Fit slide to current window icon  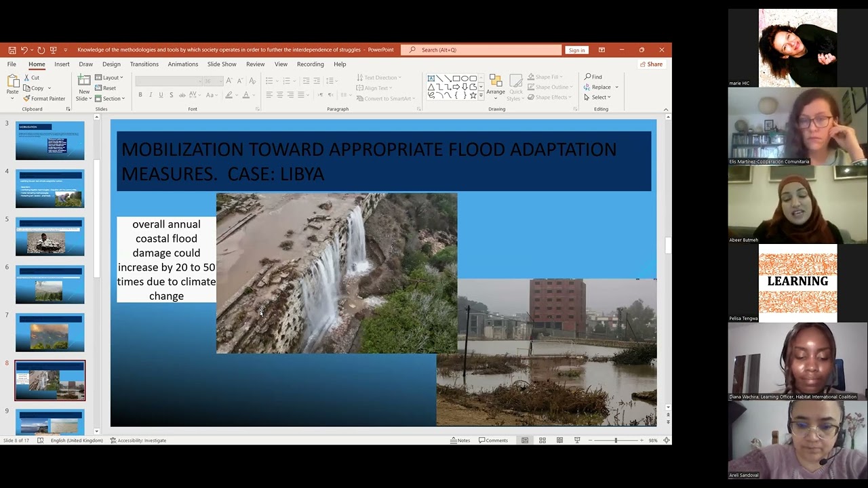[x=667, y=441]
